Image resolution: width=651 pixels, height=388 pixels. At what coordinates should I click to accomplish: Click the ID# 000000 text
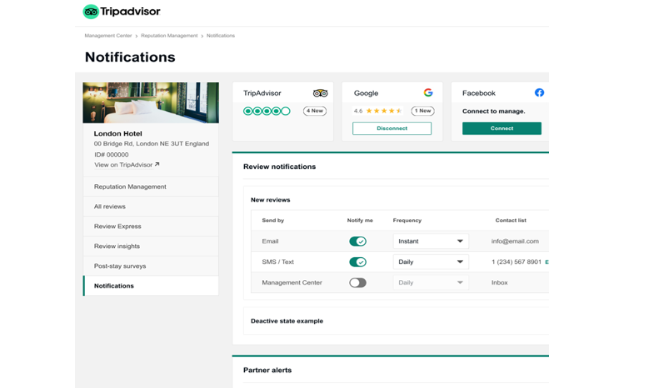111,154
